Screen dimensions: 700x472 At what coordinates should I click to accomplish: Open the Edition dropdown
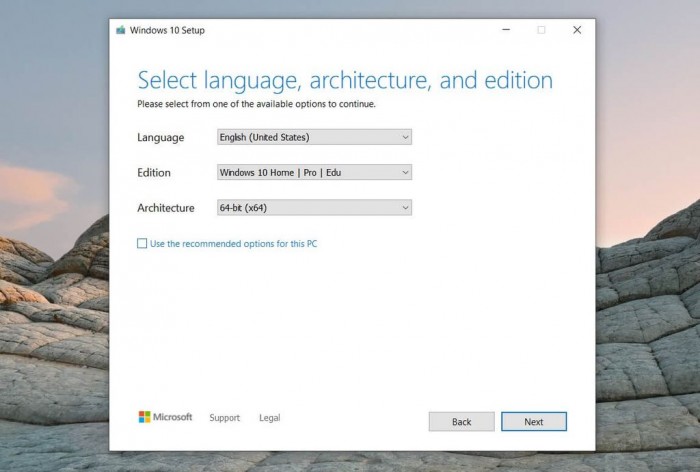pos(314,172)
